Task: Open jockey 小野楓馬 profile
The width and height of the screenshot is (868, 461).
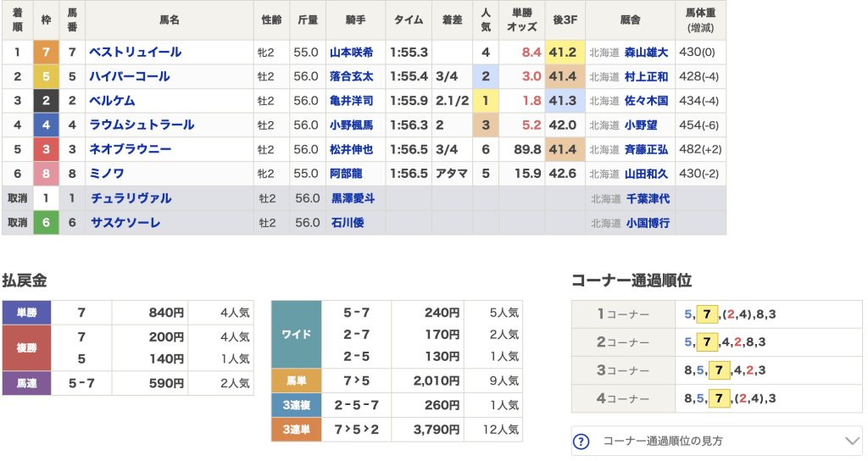Action: 352,125
